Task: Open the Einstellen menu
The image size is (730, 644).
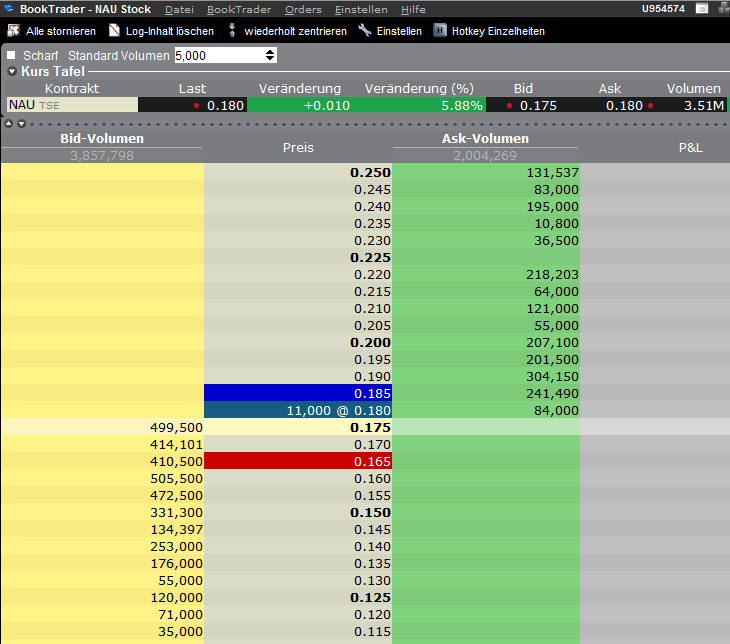Action: [361, 9]
